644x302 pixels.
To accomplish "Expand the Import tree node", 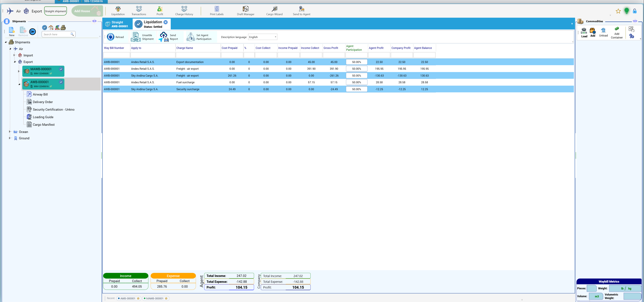I will point(14,55).
